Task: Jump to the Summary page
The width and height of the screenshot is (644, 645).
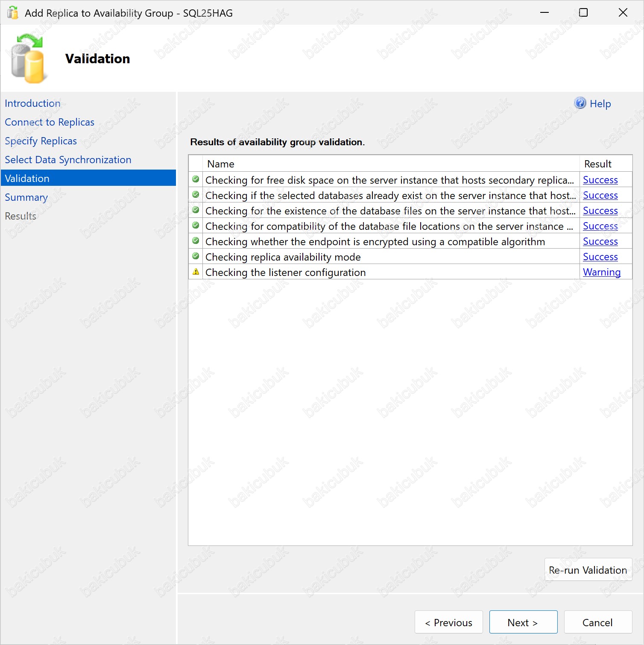Action: click(x=26, y=197)
